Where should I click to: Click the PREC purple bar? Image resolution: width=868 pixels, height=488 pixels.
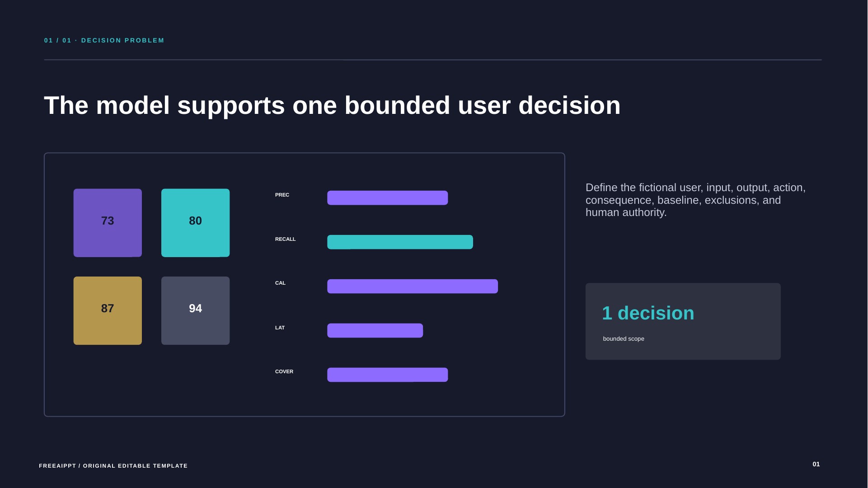click(387, 198)
